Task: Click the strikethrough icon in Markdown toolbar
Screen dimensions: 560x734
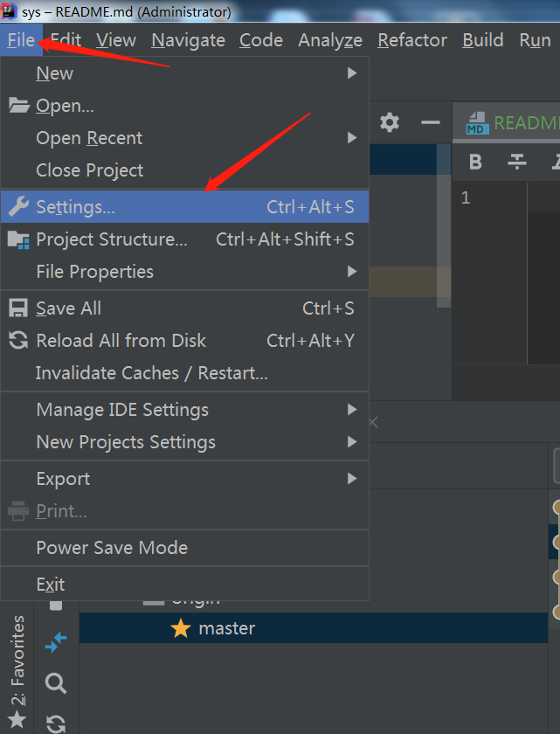Action: click(515, 162)
